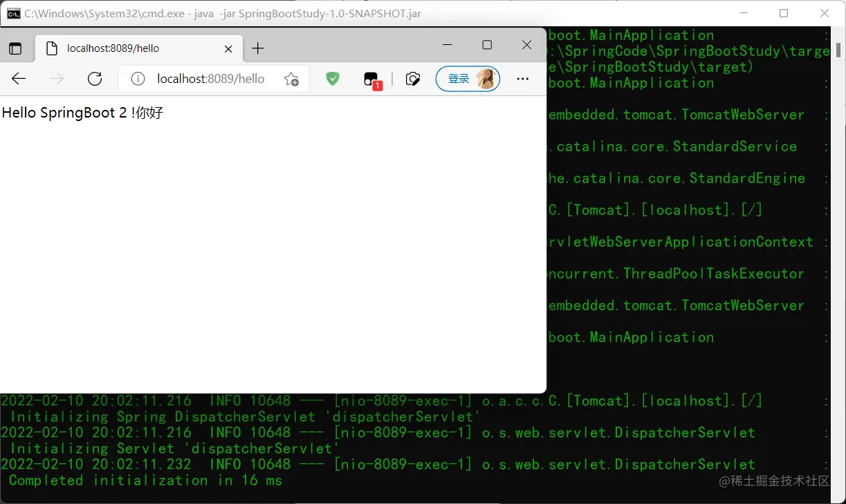Screen dimensions: 846x504
Task: Add this page to favorites star icon
Action: click(291, 79)
